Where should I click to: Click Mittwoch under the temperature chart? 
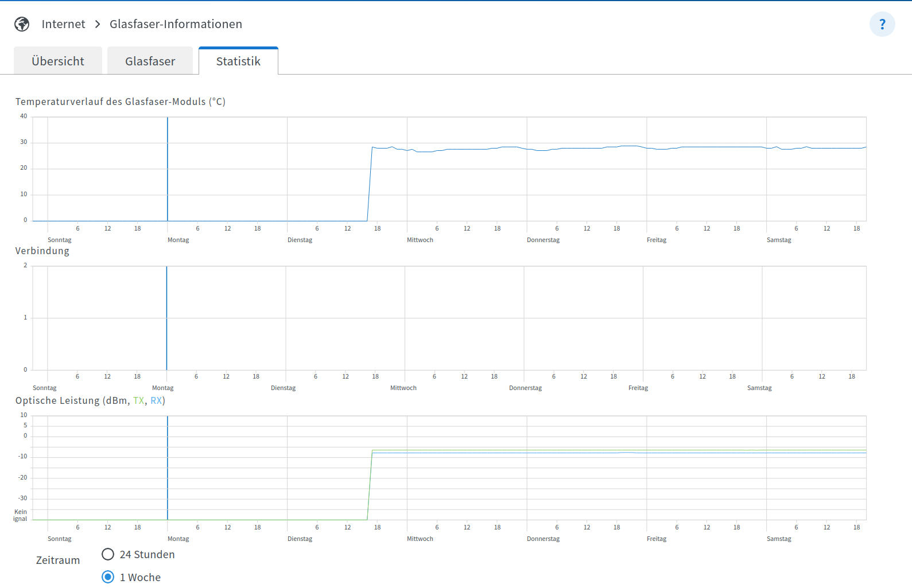coord(420,240)
